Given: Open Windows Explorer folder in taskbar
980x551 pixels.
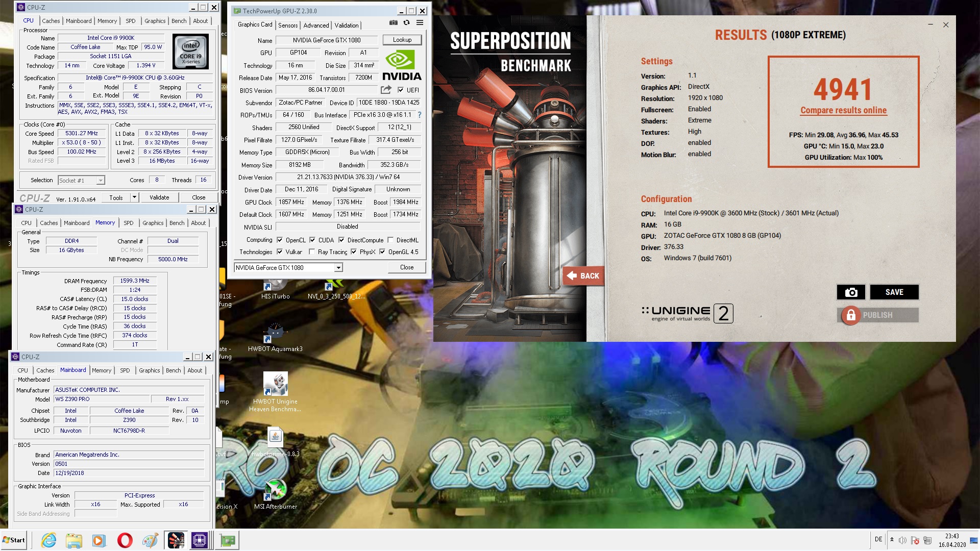Looking at the screenshot, I should point(74,540).
